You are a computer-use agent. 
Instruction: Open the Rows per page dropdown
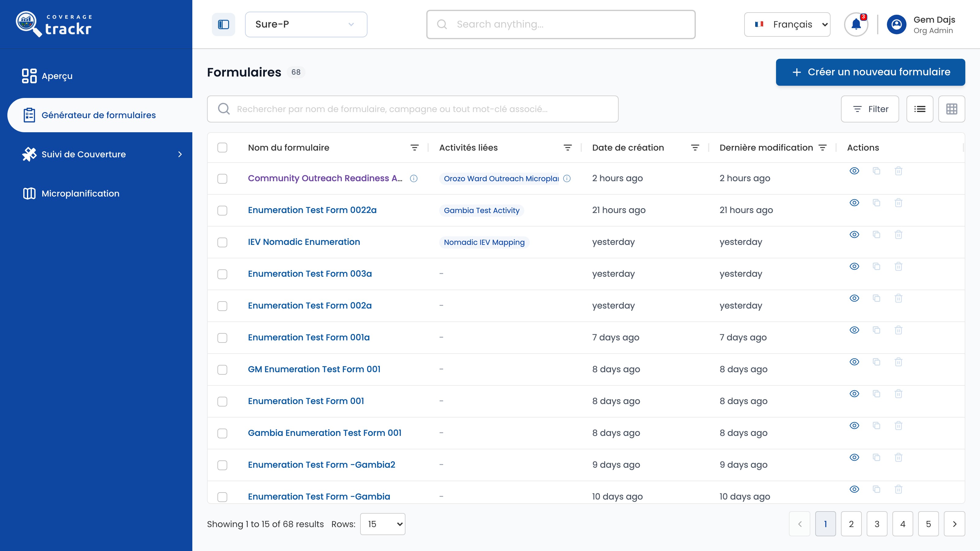[383, 524]
